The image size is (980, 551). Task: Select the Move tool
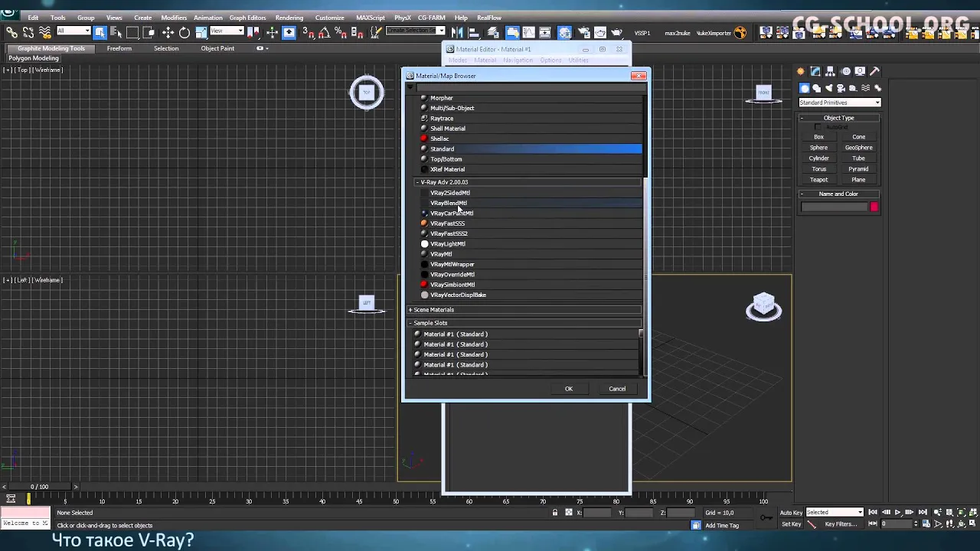[x=168, y=32]
